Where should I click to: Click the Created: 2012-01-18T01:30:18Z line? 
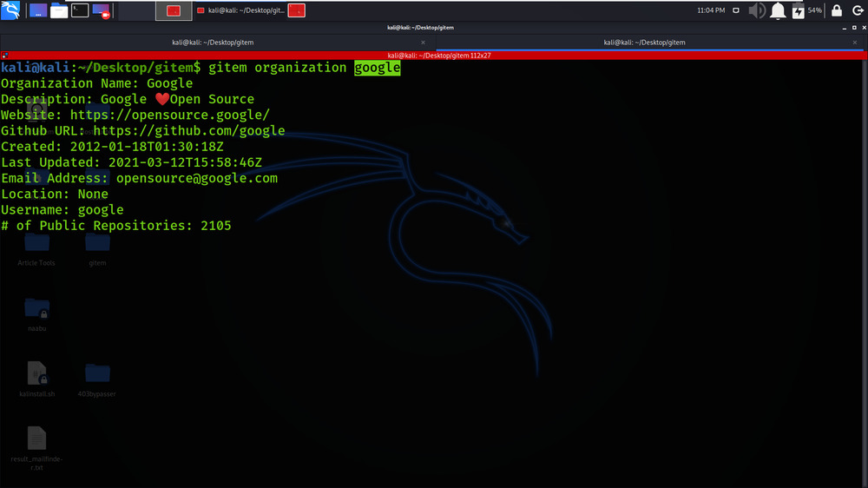coord(112,147)
